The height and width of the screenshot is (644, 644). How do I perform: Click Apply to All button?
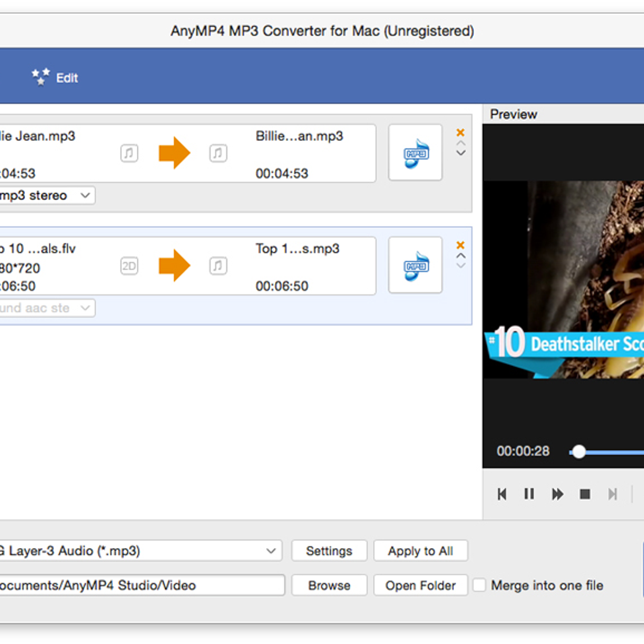[421, 551]
